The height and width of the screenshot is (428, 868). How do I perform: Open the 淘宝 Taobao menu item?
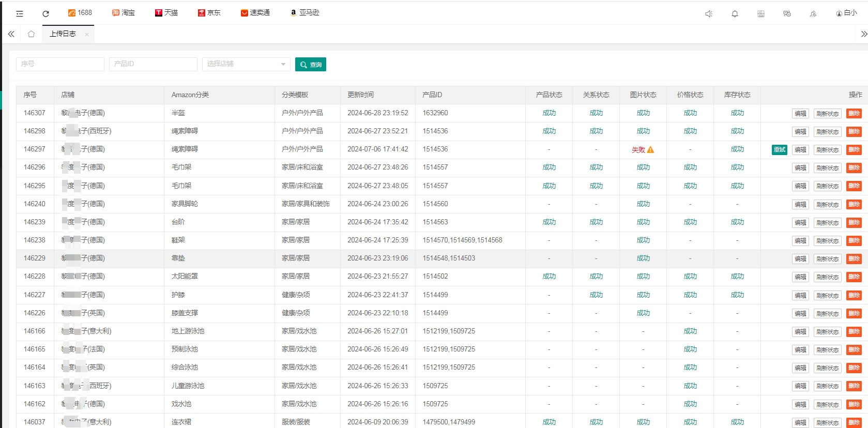coord(123,12)
